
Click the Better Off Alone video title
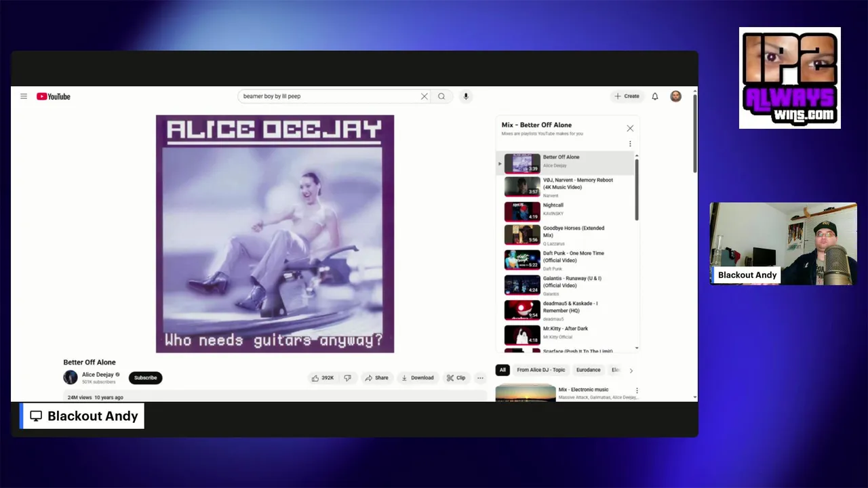click(x=90, y=363)
